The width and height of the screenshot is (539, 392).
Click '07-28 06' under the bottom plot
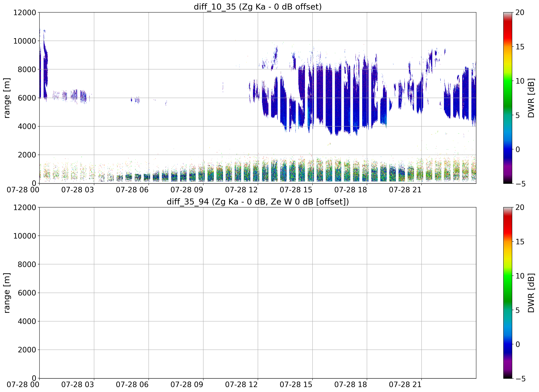pyautogui.click(x=132, y=385)
